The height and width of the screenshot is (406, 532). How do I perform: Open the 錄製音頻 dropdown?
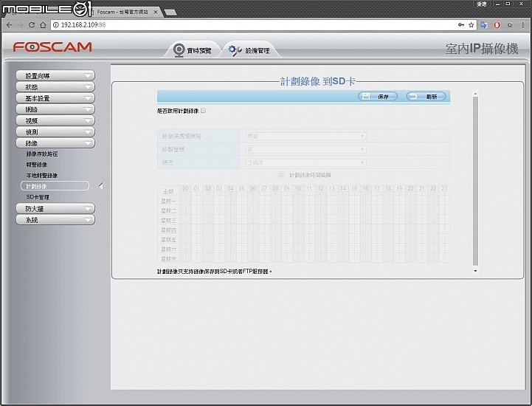click(x=305, y=149)
